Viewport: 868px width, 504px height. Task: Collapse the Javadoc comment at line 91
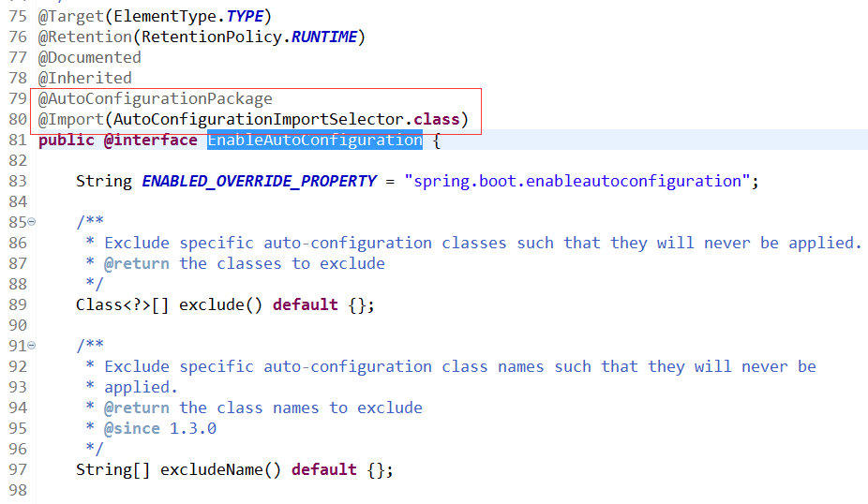[x=32, y=346]
